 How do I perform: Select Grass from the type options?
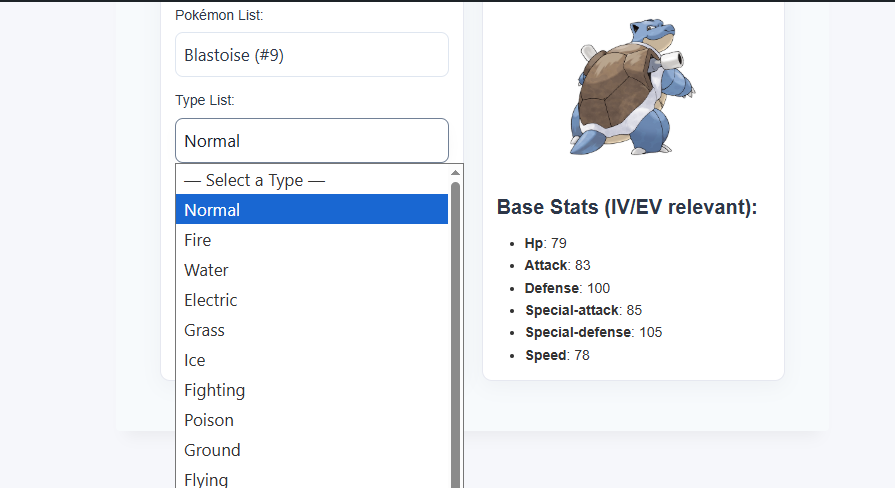pyautogui.click(x=311, y=330)
